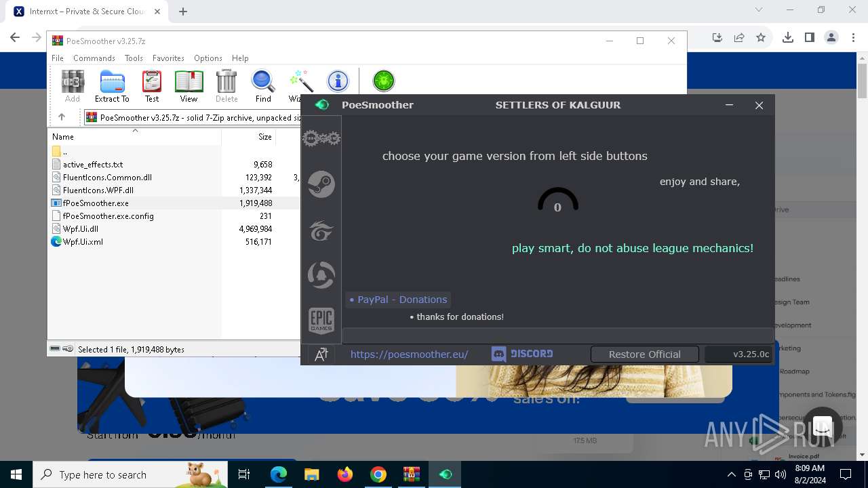The height and width of the screenshot is (488, 868).
Task: Click the Restore Official button
Action: click(644, 354)
